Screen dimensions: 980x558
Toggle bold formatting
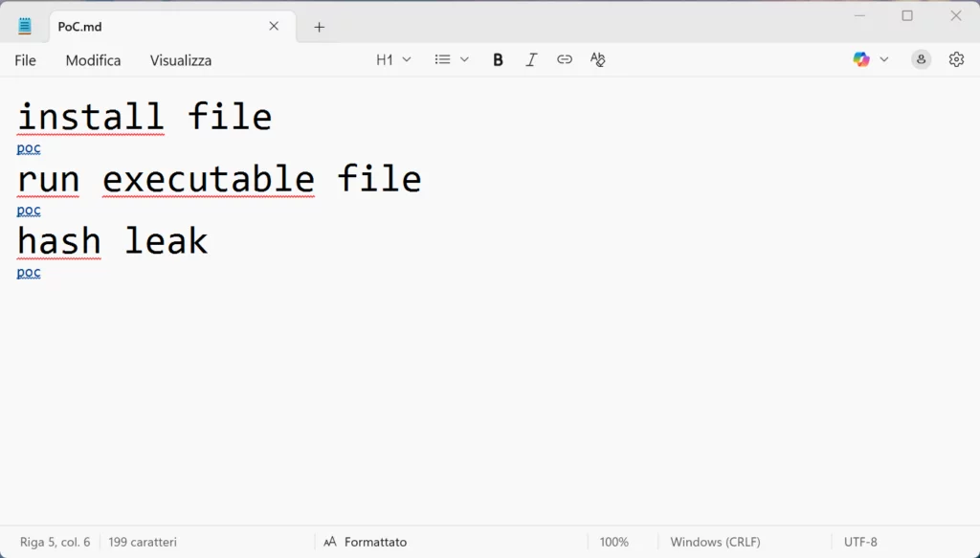pos(498,59)
